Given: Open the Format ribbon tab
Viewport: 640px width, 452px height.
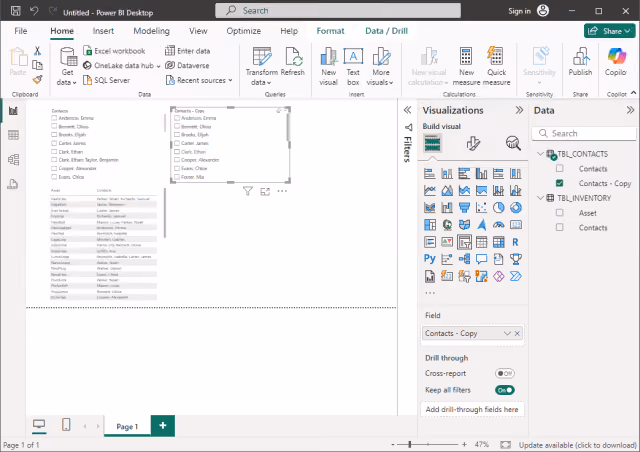Looking at the screenshot, I should pos(330,31).
